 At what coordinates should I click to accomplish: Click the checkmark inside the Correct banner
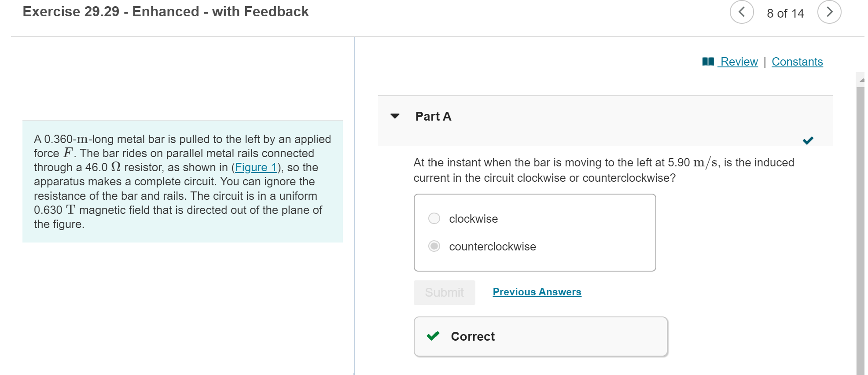(434, 336)
